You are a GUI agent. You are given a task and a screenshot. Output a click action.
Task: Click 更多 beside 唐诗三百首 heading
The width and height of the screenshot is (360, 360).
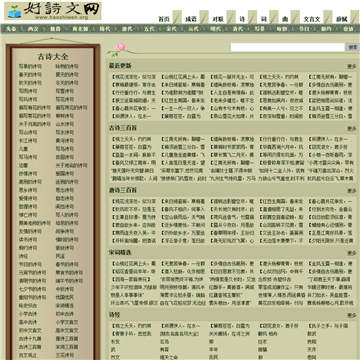(x=352, y=191)
